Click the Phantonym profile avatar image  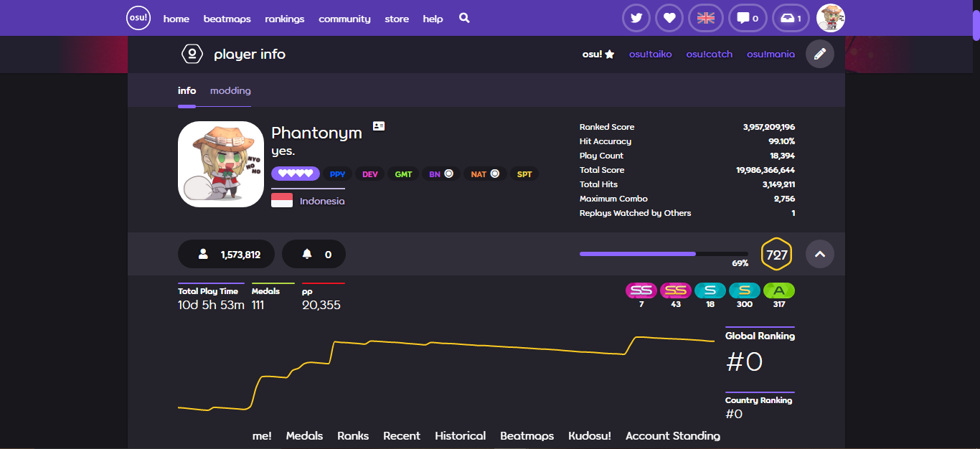click(221, 164)
